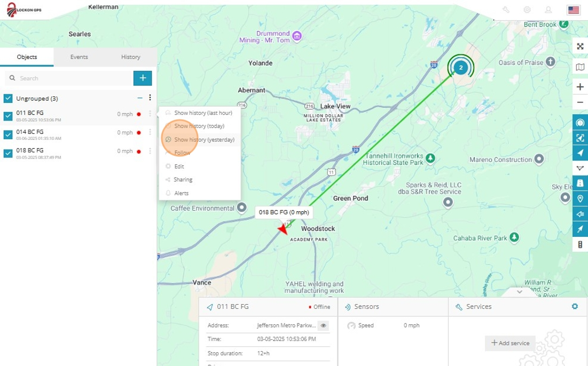Click Drummond Mining place marker
The width and height of the screenshot is (588, 366).
(x=297, y=36)
